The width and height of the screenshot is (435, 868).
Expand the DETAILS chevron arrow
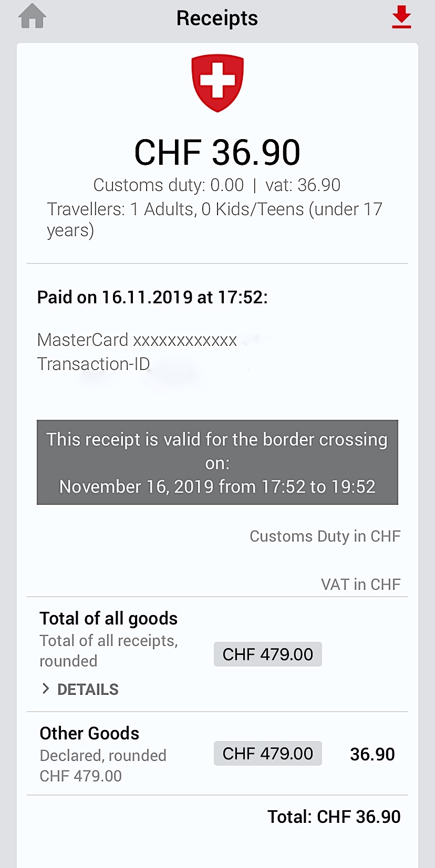[x=46, y=689]
